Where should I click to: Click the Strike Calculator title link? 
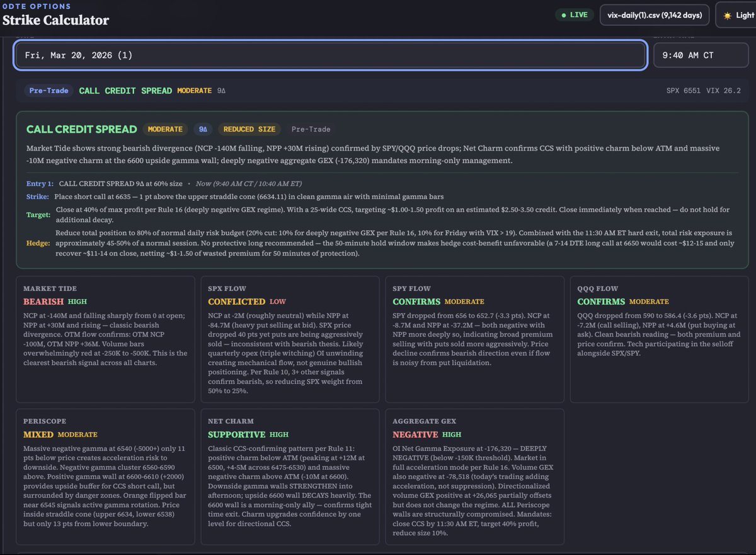[x=57, y=20]
